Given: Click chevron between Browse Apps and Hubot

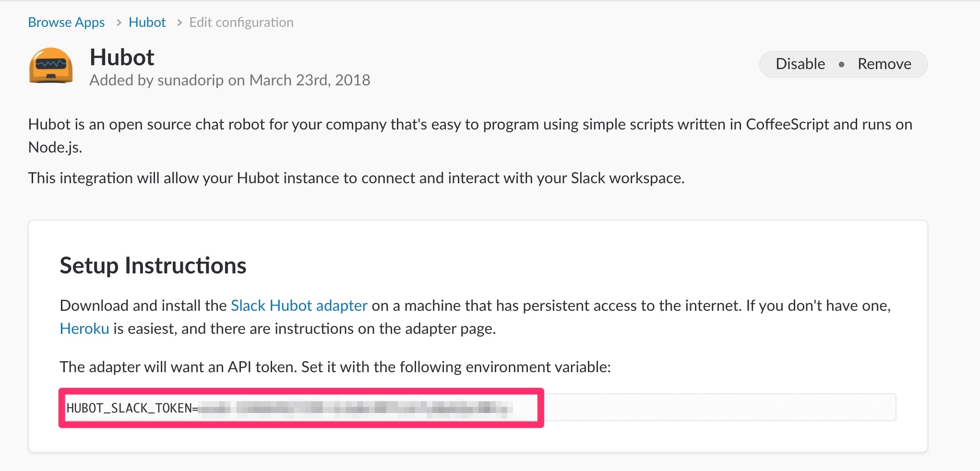Looking at the screenshot, I should click(119, 23).
